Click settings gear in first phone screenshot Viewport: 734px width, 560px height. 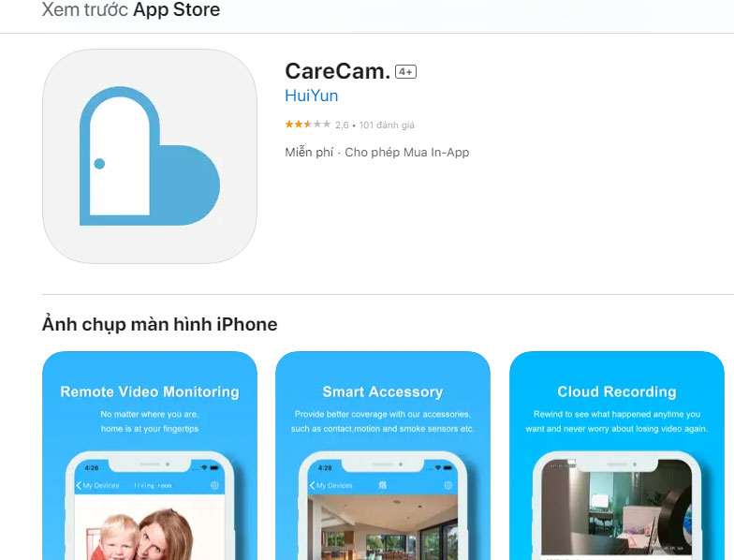(x=214, y=485)
